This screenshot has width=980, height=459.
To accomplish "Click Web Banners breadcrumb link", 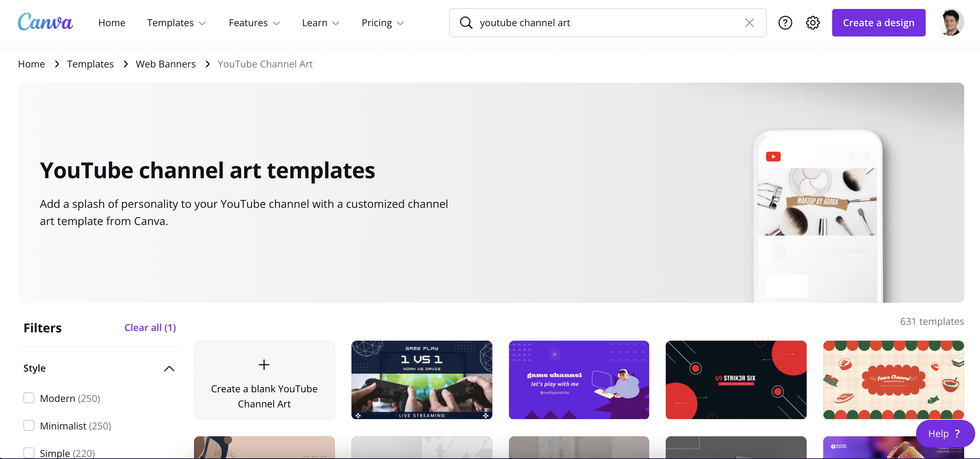I will tap(165, 64).
